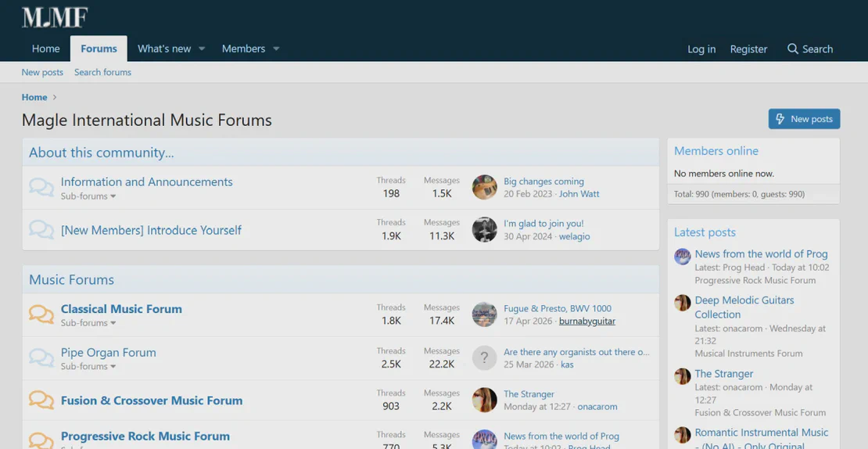Screen dimensions: 868x449
Task: Expand the Members dropdown arrow
Action: [x=276, y=48]
